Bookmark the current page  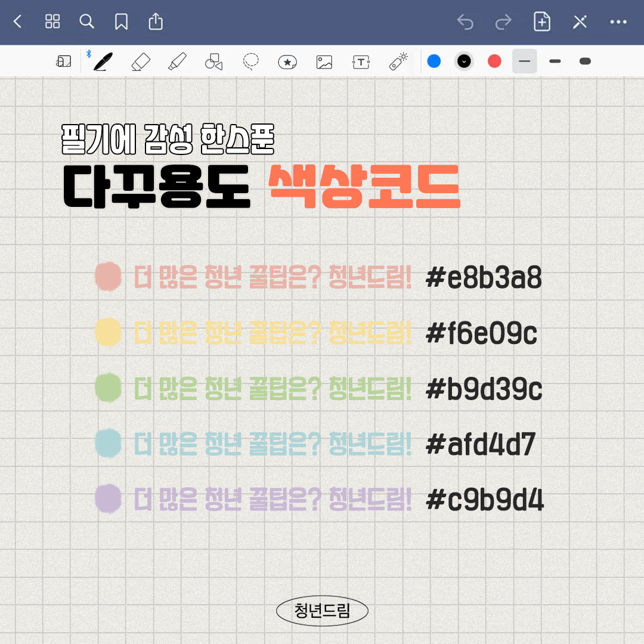(121, 22)
